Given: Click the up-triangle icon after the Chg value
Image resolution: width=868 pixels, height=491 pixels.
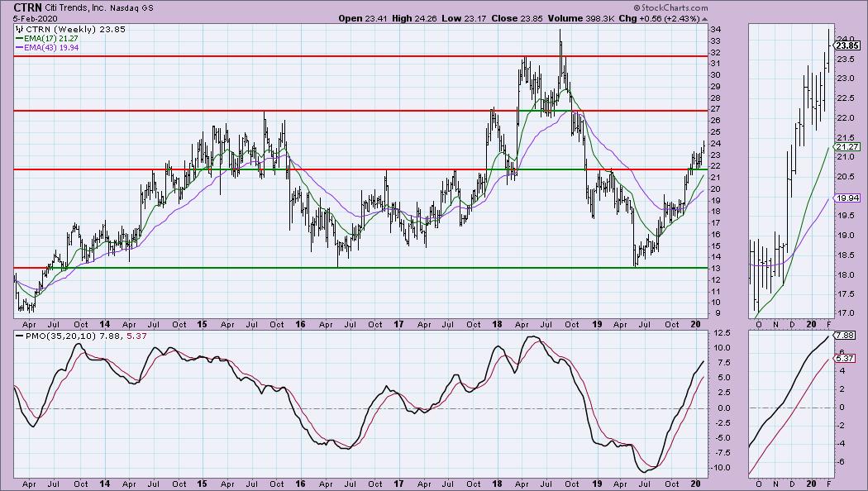Looking at the screenshot, I should tap(704, 18).
